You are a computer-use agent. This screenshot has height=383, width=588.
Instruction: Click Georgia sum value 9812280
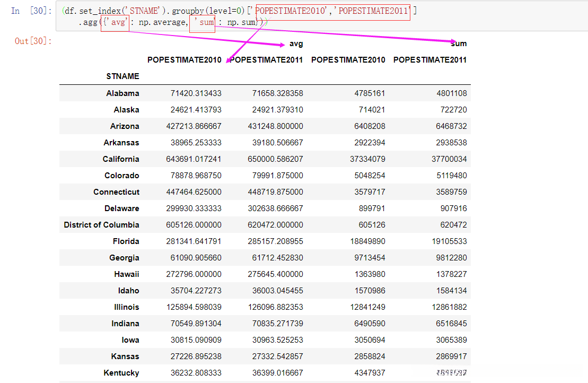pyautogui.click(x=451, y=258)
